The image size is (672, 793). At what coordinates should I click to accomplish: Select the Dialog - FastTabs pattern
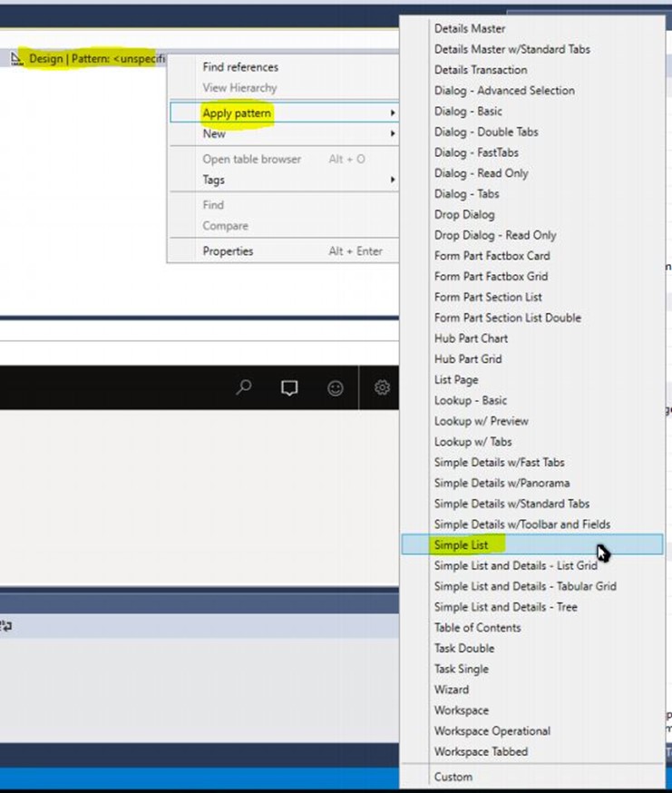(x=481, y=152)
